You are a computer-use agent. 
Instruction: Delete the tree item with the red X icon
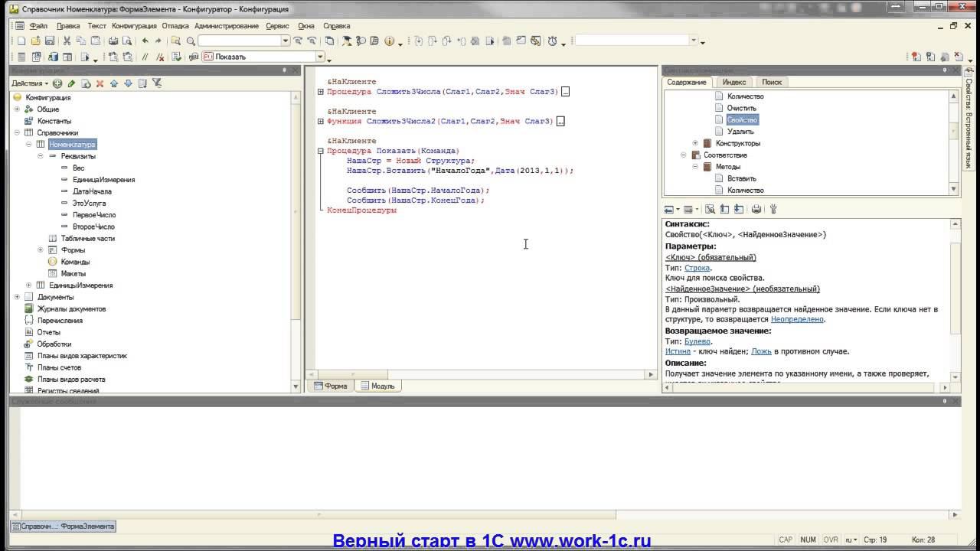pyautogui.click(x=100, y=83)
